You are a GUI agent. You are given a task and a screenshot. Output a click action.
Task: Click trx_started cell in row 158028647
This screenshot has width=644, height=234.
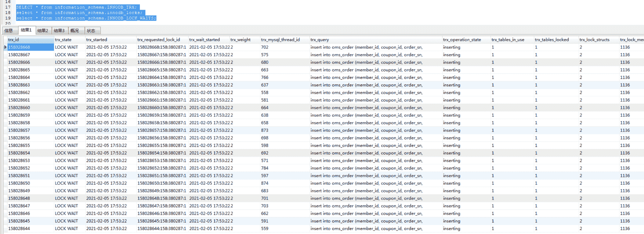point(111,206)
